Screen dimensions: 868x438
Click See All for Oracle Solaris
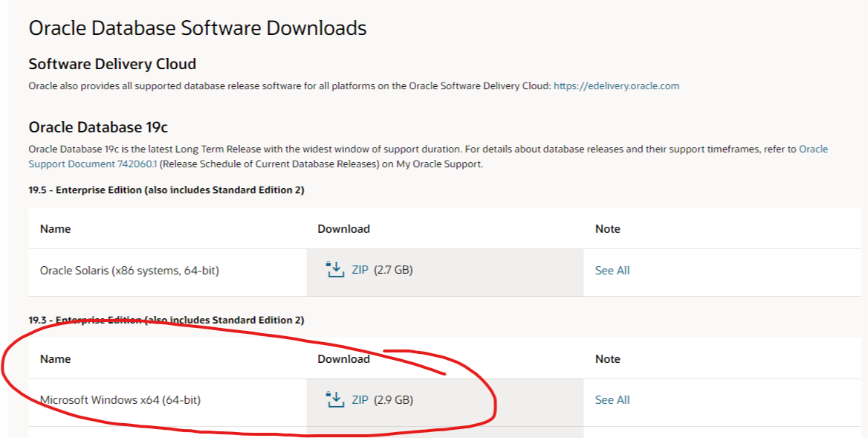click(x=612, y=270)
